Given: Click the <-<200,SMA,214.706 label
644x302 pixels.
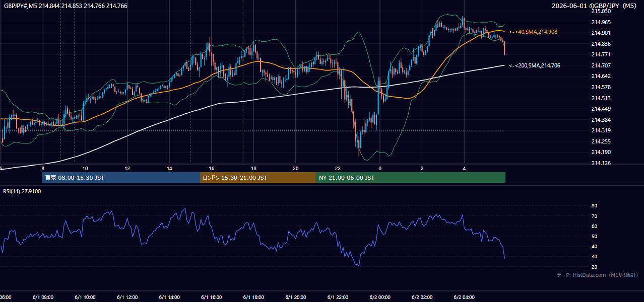Looking at the screenshot, I should pos(534,65).
